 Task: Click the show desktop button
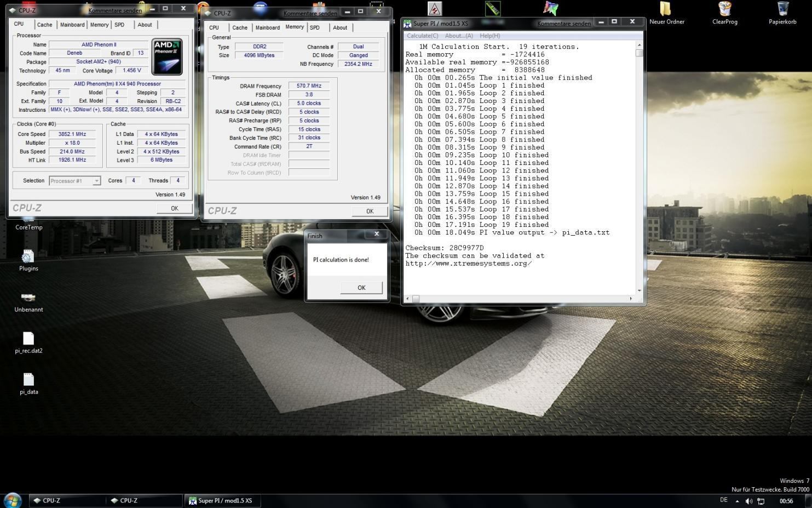[808, 500]
